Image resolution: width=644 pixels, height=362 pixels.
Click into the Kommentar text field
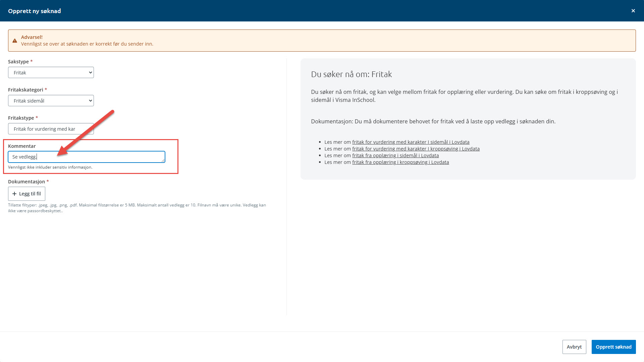coord(101,157)
